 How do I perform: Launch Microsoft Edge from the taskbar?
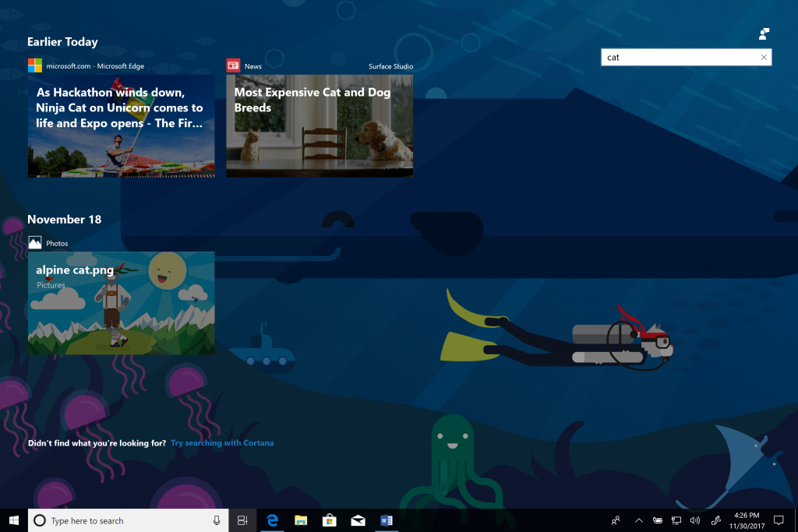pyautogui.click(x=273, y=520)
